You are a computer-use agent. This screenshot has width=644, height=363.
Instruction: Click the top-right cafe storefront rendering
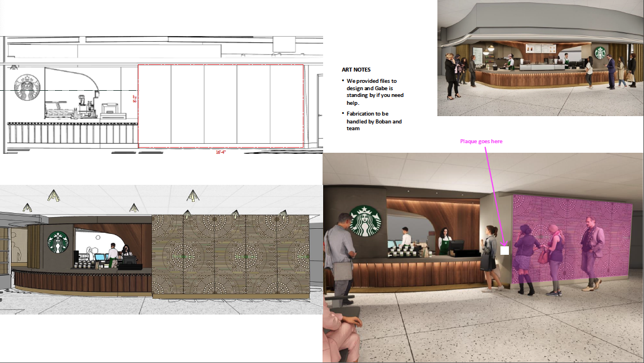click(x=540, y=58)
